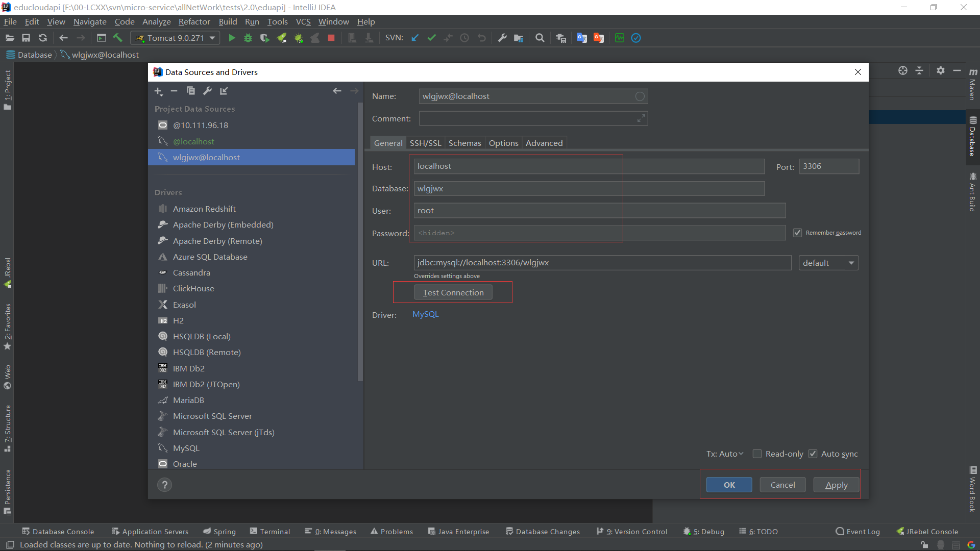Click the Debug bug icon in toolbar
Image resolution: width=980 pixels, height=551 pixels.
(x=248, y=38)
